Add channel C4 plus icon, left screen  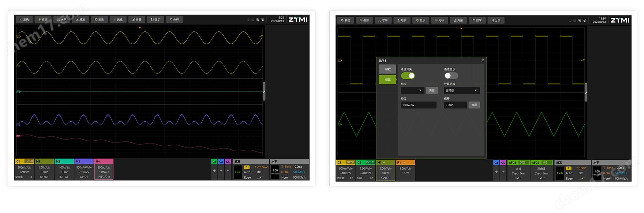tap(228, 171)
